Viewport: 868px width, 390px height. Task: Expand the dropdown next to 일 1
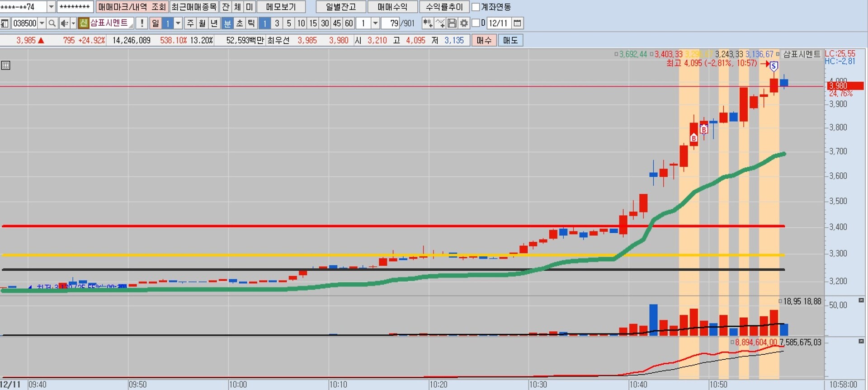[x=178, y=23]
